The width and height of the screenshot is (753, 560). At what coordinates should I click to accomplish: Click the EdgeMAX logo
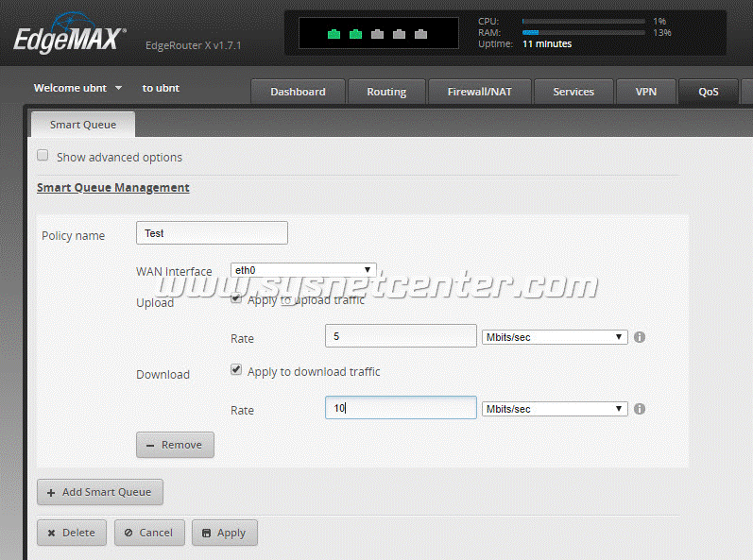tap(70, 34)
